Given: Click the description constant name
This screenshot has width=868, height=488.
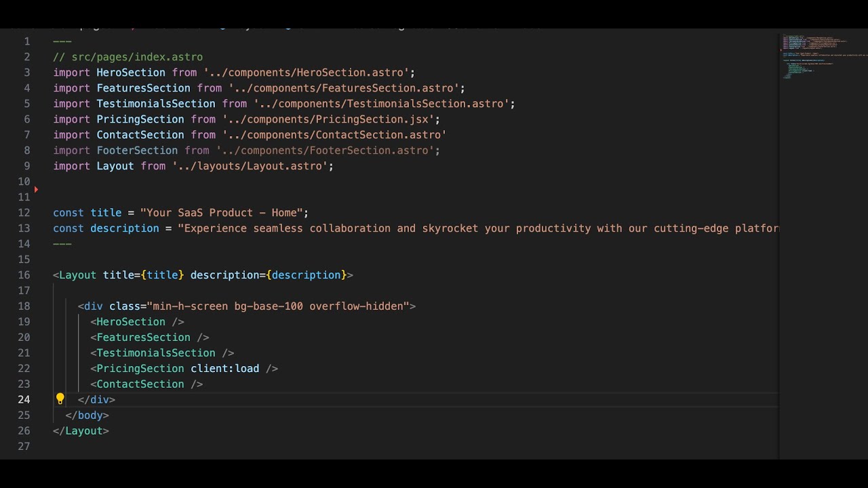Looking at the screenshot, I should pyautogui.click(x=125, y=228).
